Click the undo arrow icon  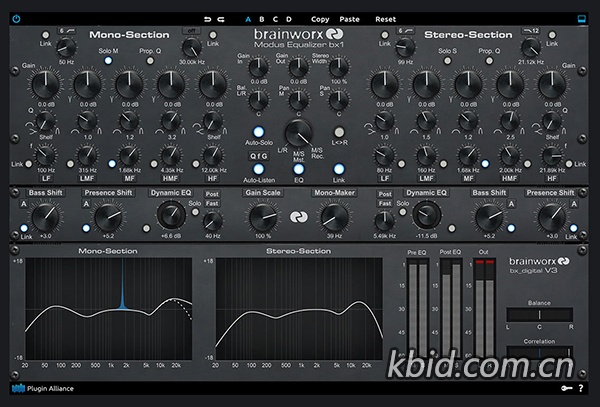pyautogui.click(x=206, y=19)
